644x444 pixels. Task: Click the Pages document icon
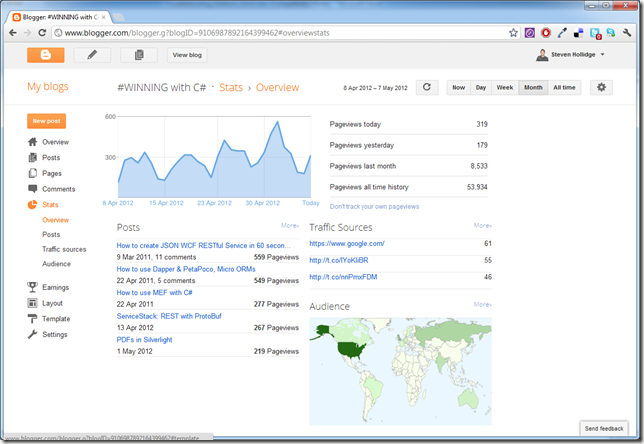(32, 173)
